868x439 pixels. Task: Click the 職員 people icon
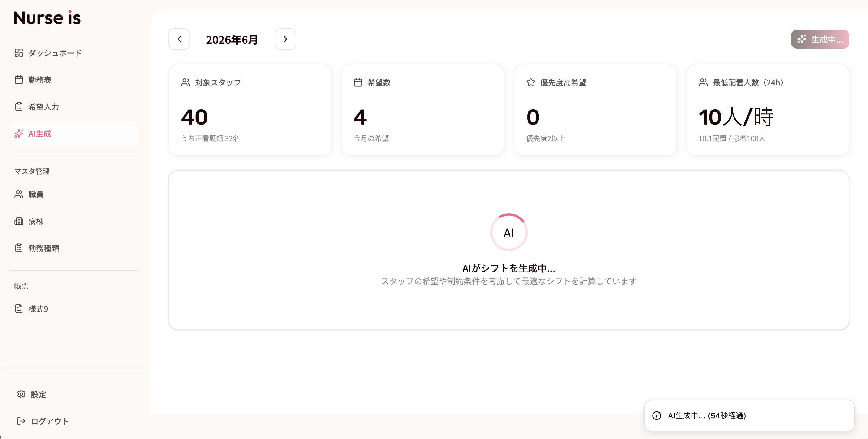click(x=19, y=194)
